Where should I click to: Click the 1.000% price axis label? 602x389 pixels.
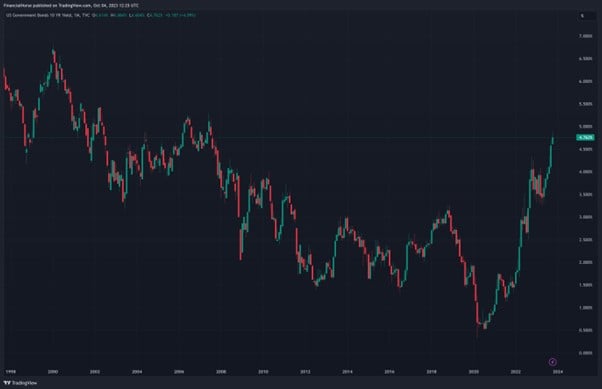(585, 308)
